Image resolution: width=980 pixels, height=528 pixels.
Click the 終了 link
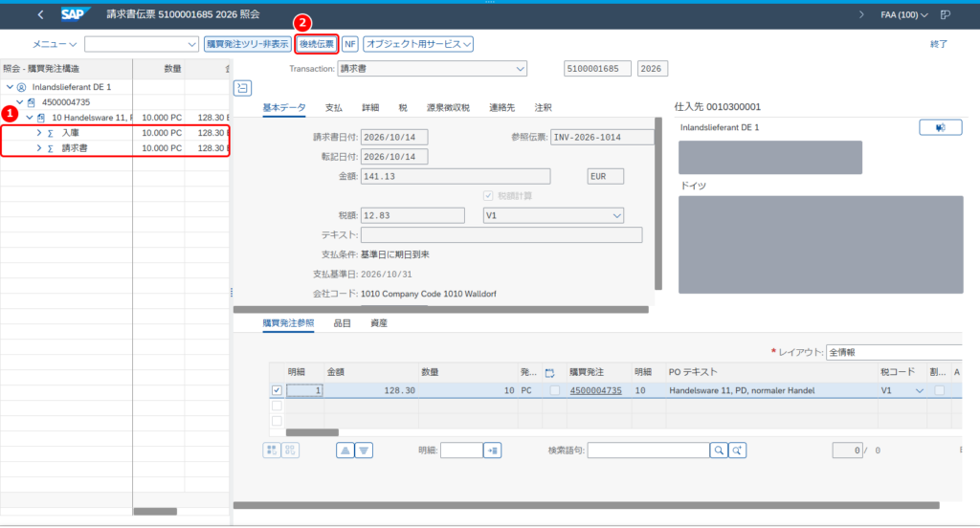[x=938, y=44]
